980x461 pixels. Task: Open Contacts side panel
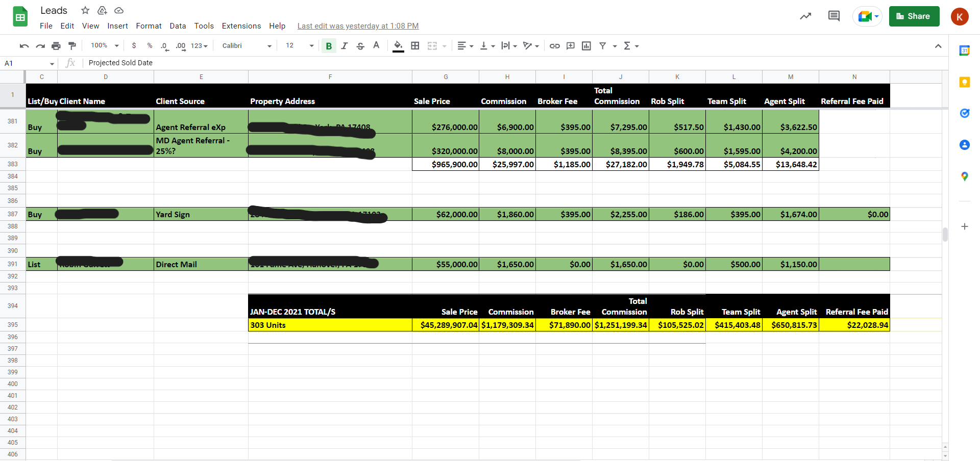(964, 145)
